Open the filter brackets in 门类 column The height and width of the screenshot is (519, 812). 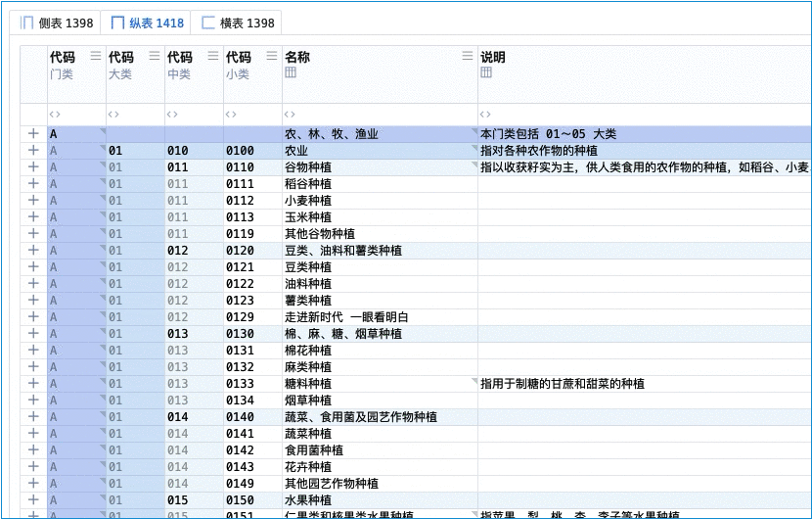[56, 115]
